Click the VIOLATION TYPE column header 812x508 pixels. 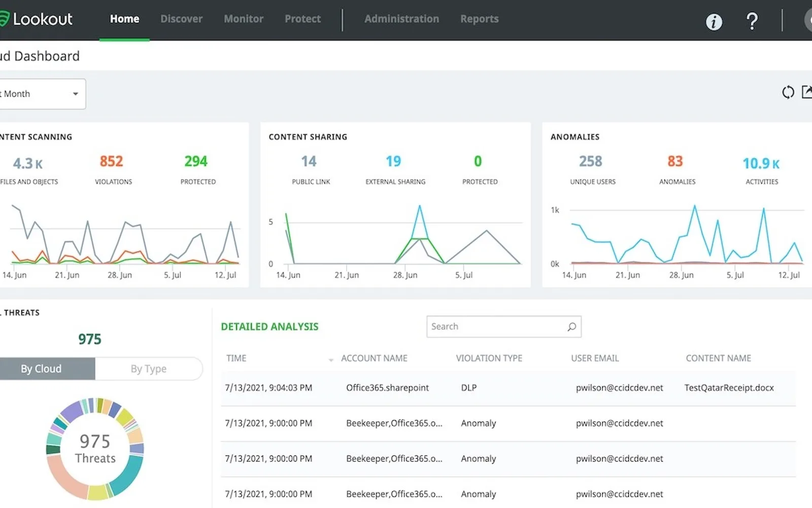click(489, 358)
